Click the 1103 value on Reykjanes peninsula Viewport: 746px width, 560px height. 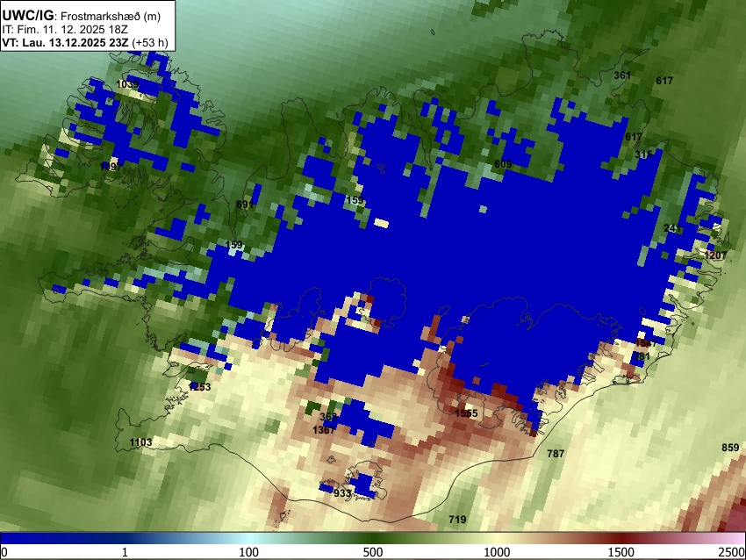[x=140, y=442]
